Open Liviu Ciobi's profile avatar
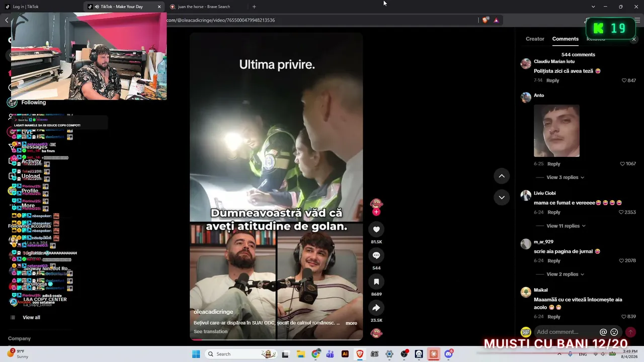Screen dimensions: 644x362 526,195
